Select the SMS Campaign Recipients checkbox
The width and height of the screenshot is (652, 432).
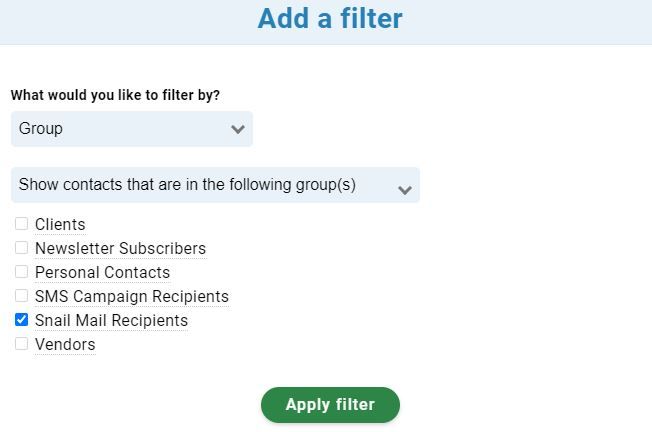pos(21,296)
